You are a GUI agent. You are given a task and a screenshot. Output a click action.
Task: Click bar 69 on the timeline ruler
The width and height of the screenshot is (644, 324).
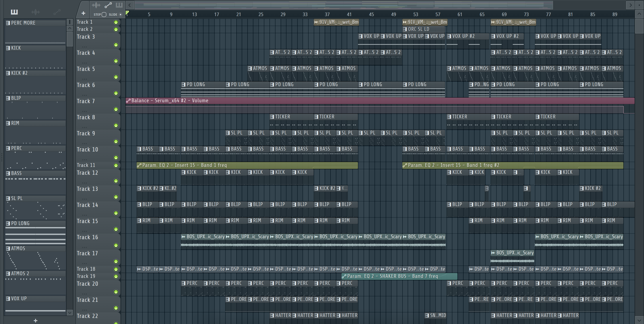[x=504, y=15]
